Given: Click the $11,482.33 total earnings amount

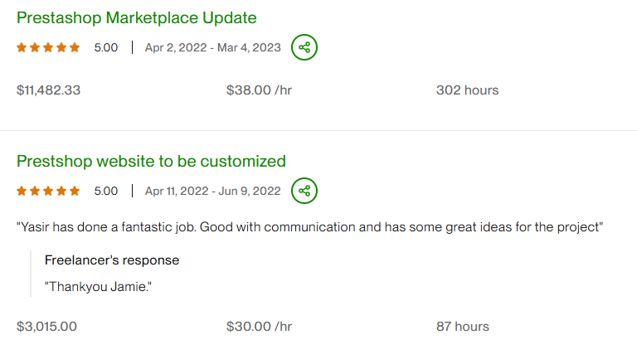Looking at the screenshot, I should click(x=48, y=90).
